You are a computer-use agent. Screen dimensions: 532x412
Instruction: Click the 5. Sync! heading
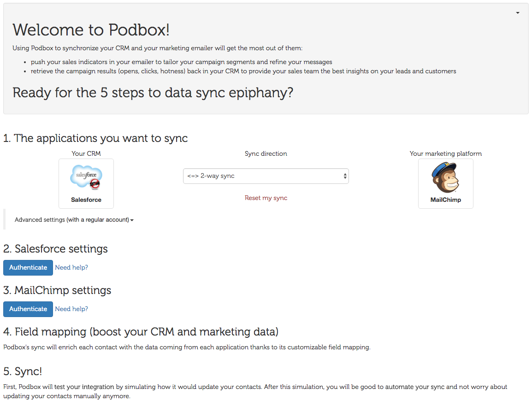(23, 371)
